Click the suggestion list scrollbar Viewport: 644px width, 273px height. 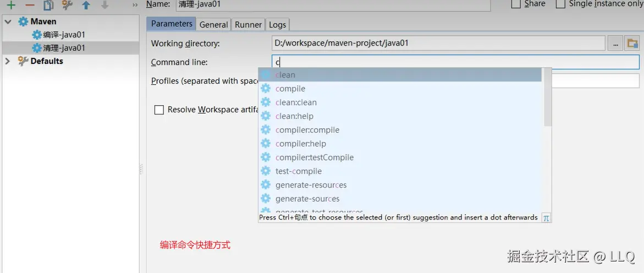(x=548, y=97)
